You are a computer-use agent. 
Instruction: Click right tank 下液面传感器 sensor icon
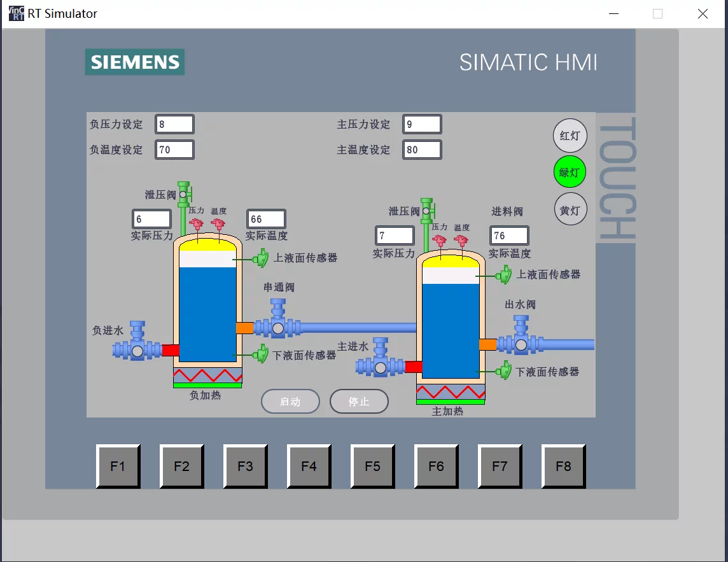504,370
